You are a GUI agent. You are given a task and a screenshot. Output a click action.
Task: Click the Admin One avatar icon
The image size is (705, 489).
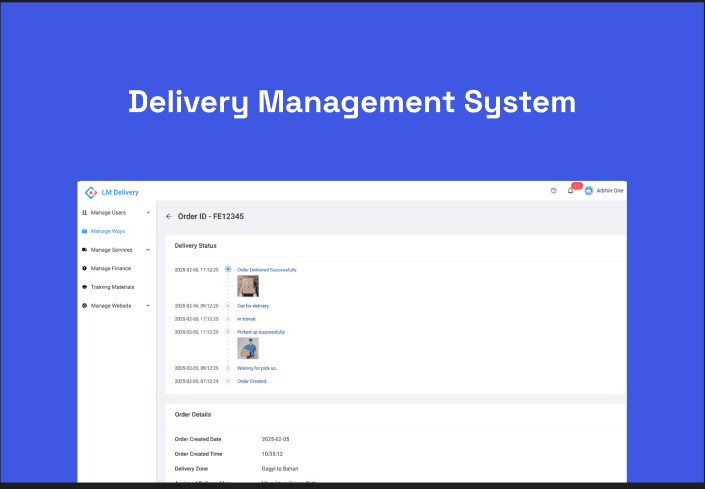(x=589, y=191)
